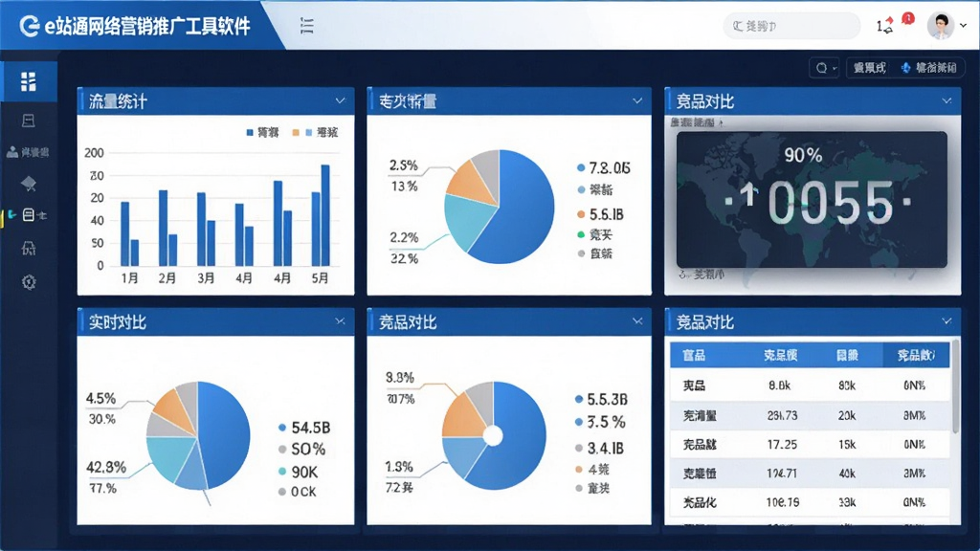Select the user profile icon in the sidebar
Screen dimensions: 980x551
pos(12,152)
